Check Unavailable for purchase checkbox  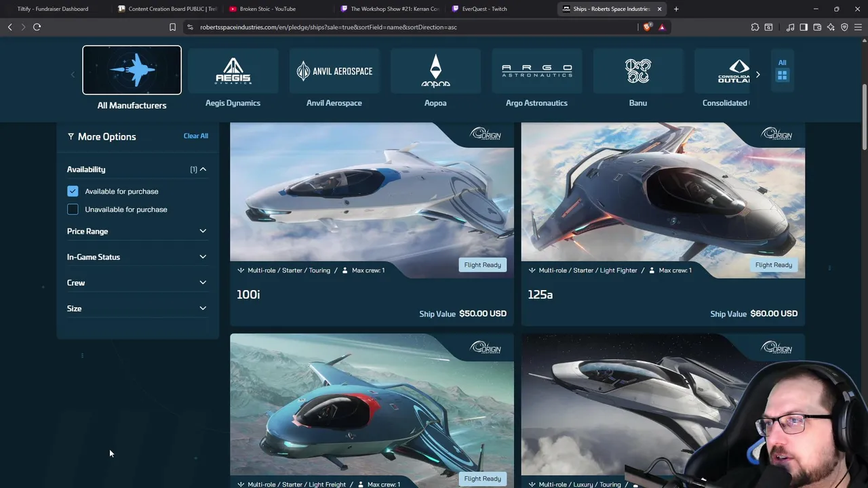[x=73, y=209]
